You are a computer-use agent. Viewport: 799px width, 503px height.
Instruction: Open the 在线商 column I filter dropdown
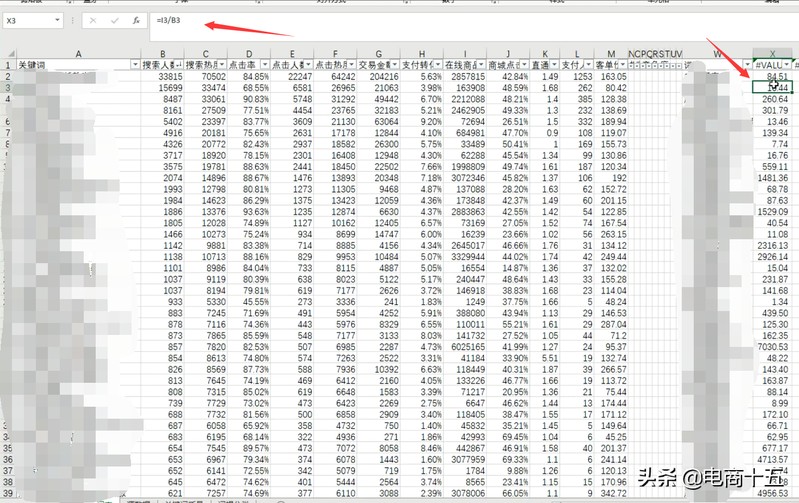pyautogui.click(x=482, y=65)
